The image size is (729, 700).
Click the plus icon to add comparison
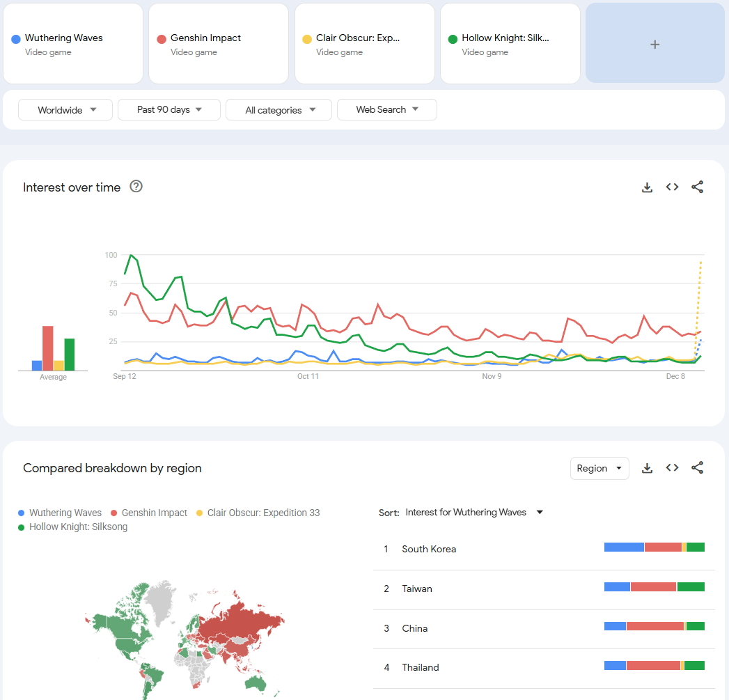[654, 44]
